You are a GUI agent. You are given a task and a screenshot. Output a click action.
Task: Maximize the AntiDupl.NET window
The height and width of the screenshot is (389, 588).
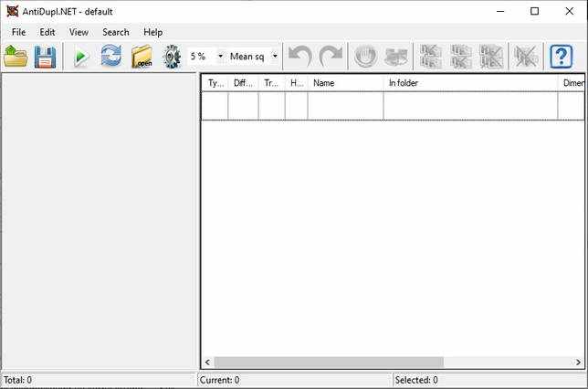tap(534, 11)
